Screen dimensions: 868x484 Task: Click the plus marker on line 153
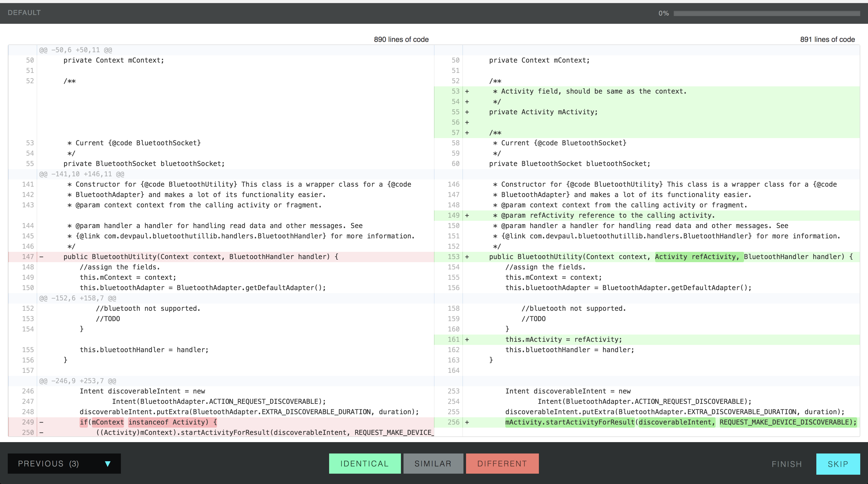(467, 257)
